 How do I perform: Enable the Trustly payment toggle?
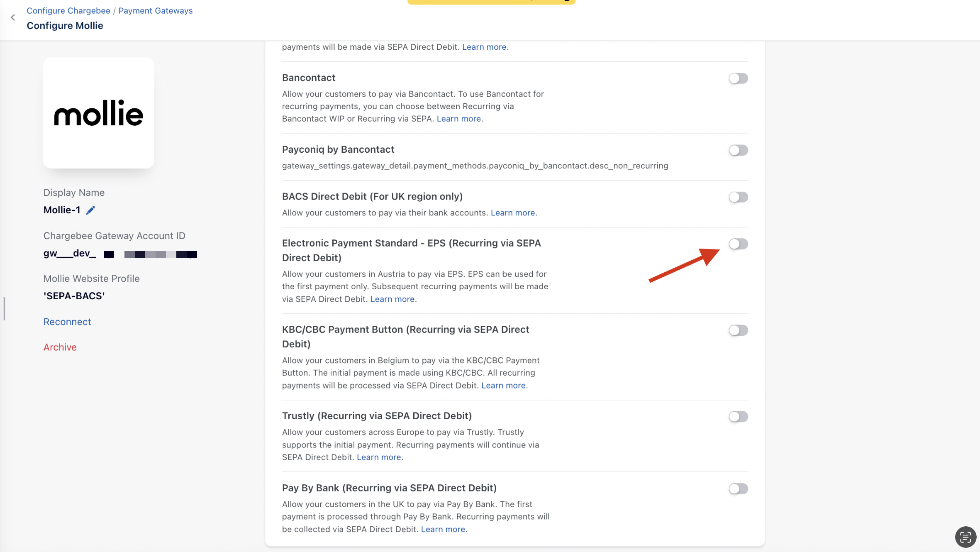click(738, 417)
